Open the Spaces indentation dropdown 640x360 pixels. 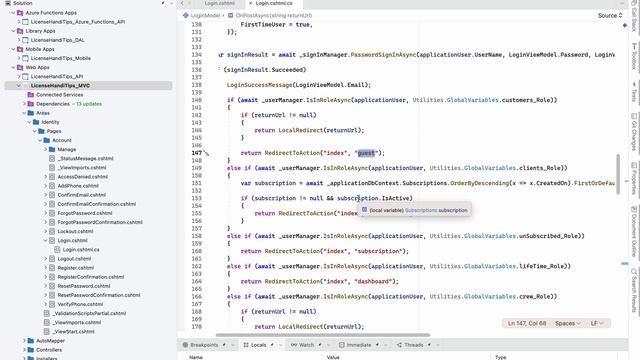(567, 323)
